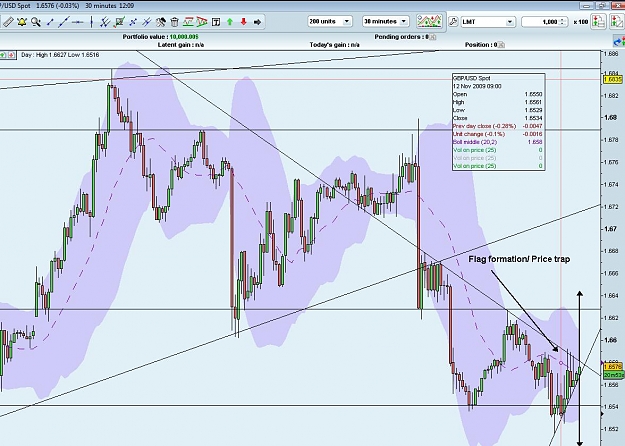
Task: Select the ruler measurement tool
Action: click(x=8, y=22)
